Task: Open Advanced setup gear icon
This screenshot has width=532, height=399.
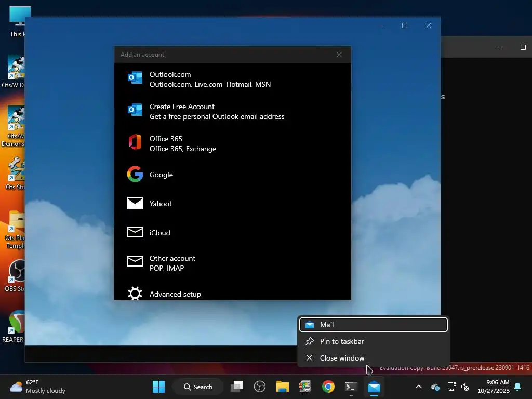Action: click(x=135, y=294)
